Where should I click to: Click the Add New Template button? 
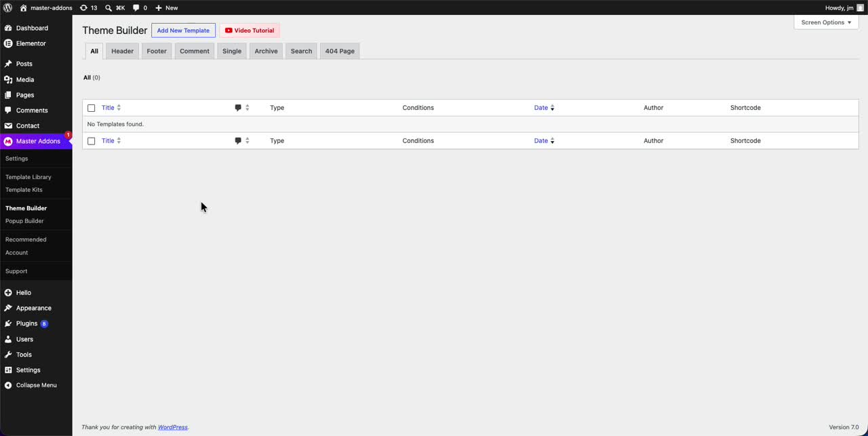click(183, 31)
